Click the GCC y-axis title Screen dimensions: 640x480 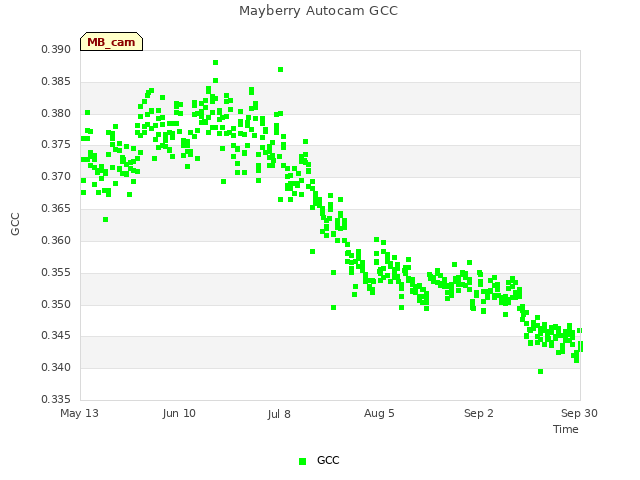point(15,224)
